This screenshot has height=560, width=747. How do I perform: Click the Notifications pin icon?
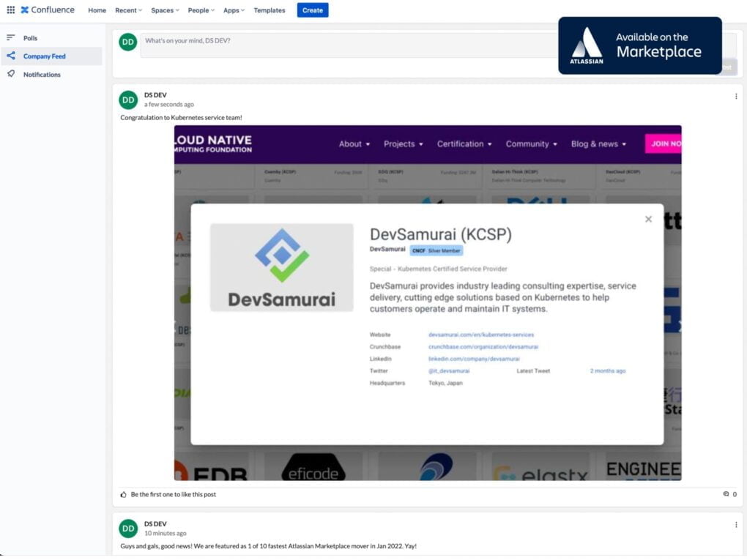coord(11,74)
